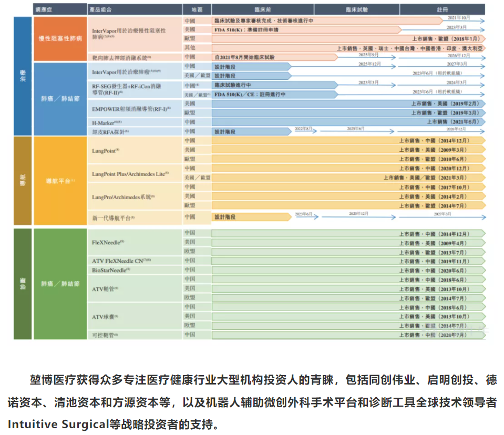This screenshot has width=504, height=435.
Task: Click product 新一代導航平台
Action: [113, 218]
